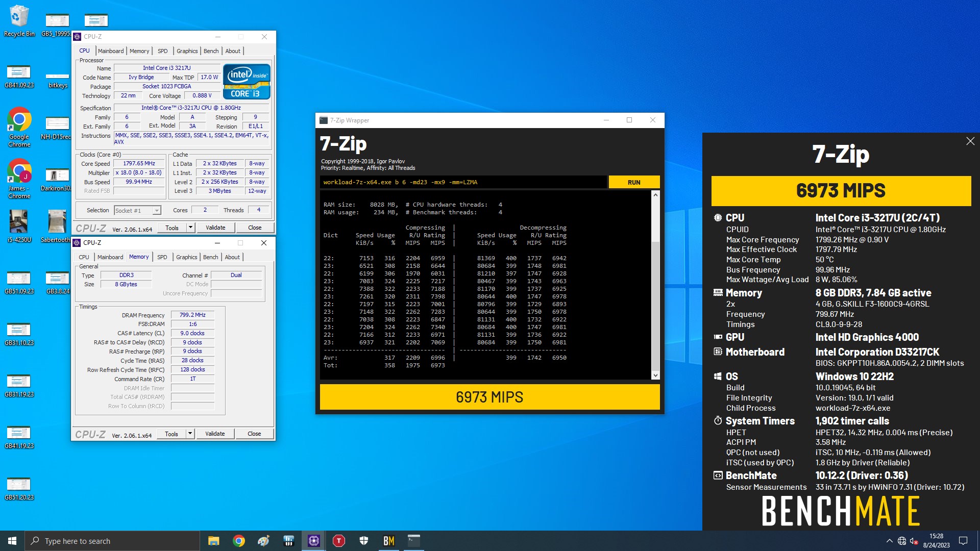Select the GB51.20.23 desktop file
Image resolution: width=980 pixels, height=551 pixels.
pyautogui.click(x=19, y=489)
